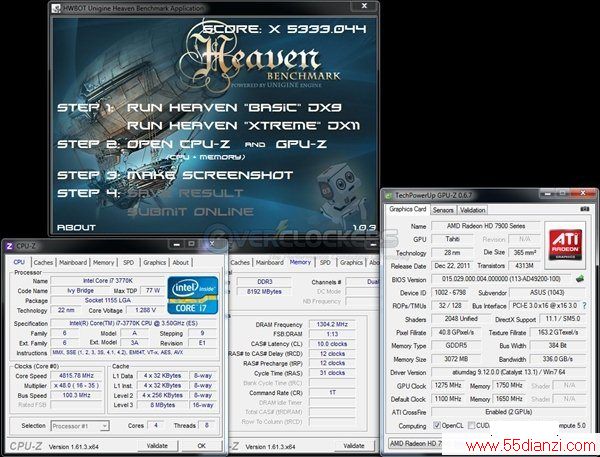Switch to the Sensors tab in GPU-Z
Viewport: 600px width, 457px height.
coord(443,210)
